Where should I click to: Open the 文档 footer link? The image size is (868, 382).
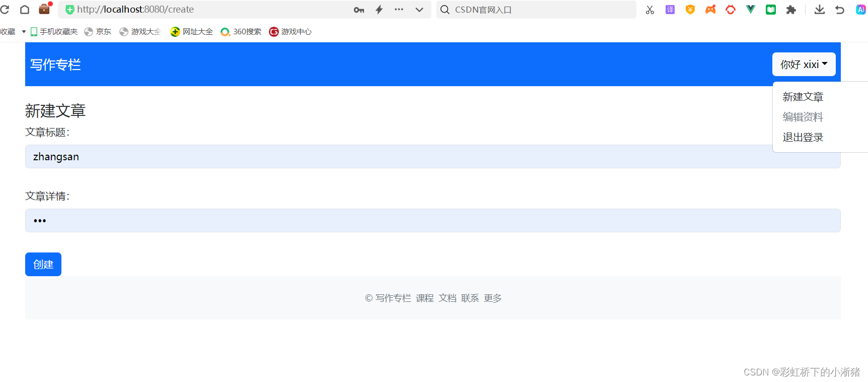pyautogui.click(x=447, y=298)
